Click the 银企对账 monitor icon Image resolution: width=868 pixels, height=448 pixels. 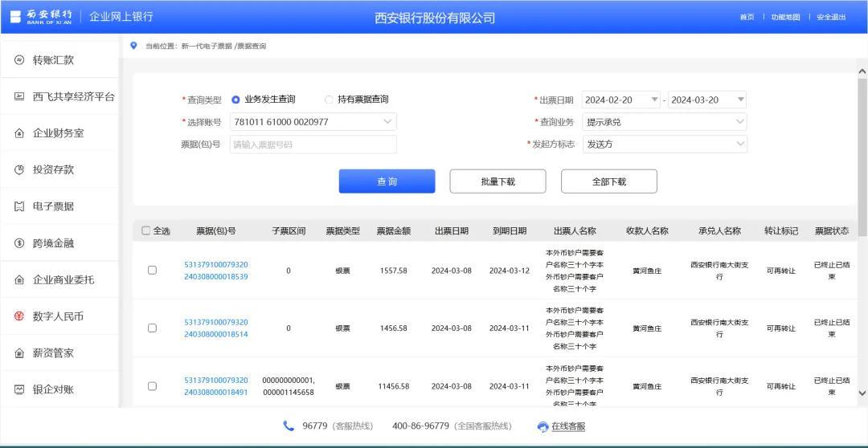tap(19, 389)
